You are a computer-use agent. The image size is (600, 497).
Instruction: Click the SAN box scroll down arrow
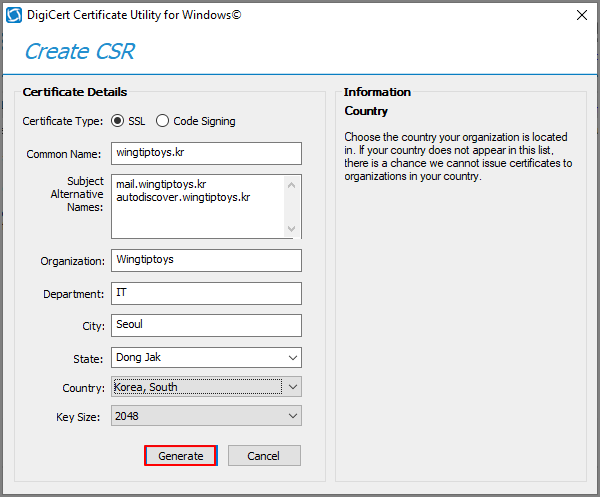point(291,229)
